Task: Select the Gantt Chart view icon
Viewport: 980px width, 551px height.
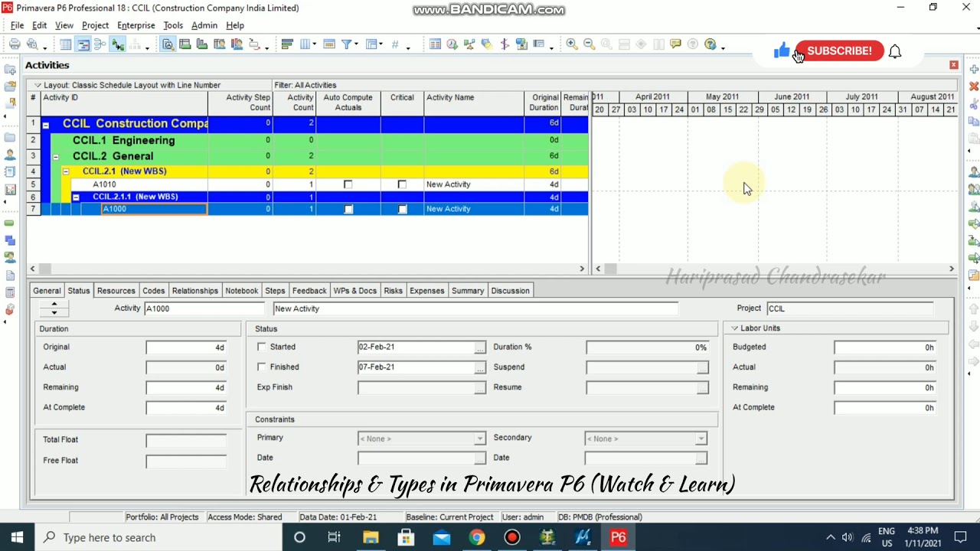Action: 83,44
